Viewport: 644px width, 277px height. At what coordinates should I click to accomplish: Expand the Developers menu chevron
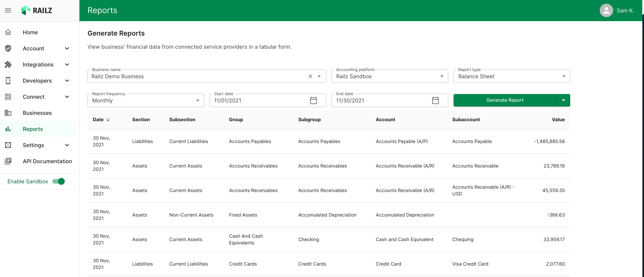[67, 81]
